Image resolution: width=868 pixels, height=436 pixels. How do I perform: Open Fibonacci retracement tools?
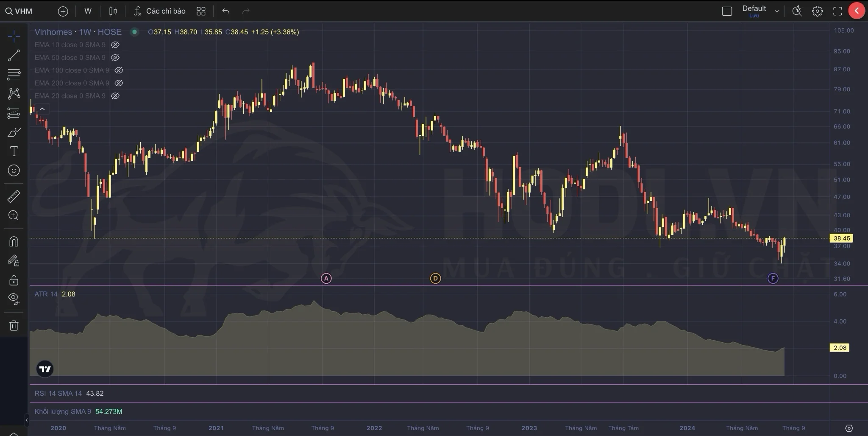(x=14, y=74)
